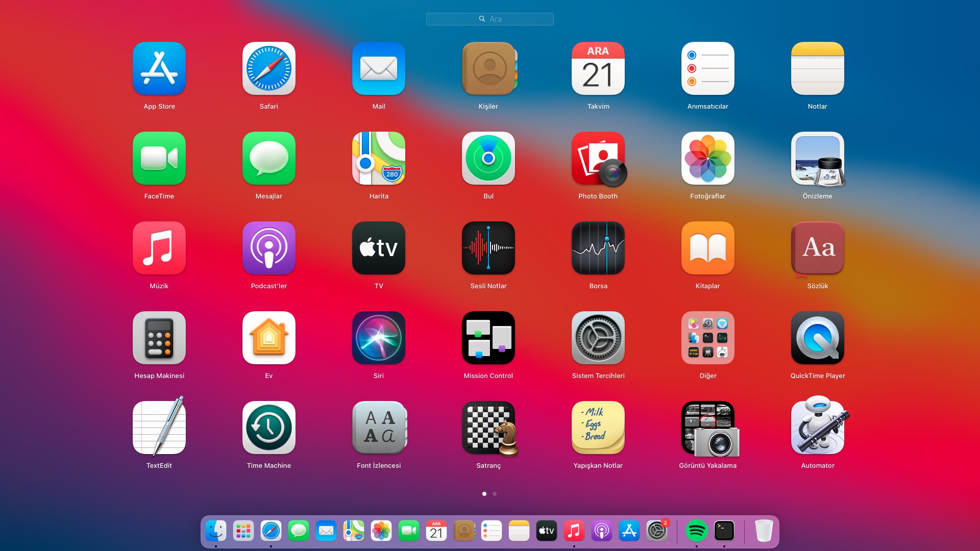Launch Mission Control
Image resolution: width=980 pixels, height=551 pixels.
point(488,338)
